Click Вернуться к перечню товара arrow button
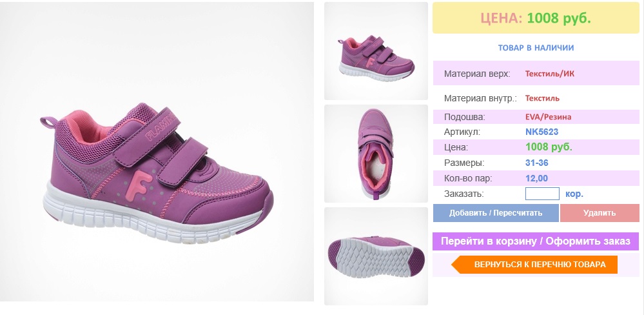644x315 pixels. (x=535, y=265)
